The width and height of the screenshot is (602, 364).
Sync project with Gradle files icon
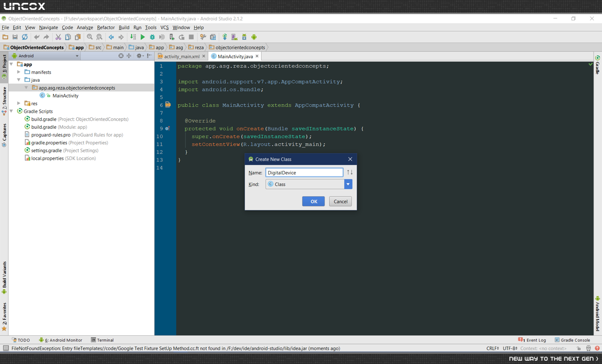tap(225, 37)
